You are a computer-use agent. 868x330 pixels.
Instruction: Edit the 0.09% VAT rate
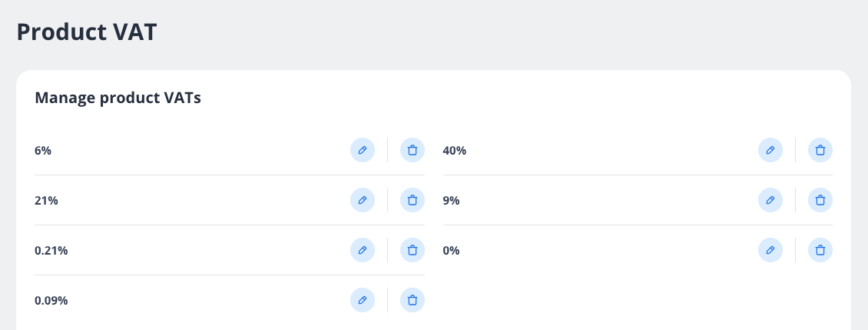(x=363, y=300)
